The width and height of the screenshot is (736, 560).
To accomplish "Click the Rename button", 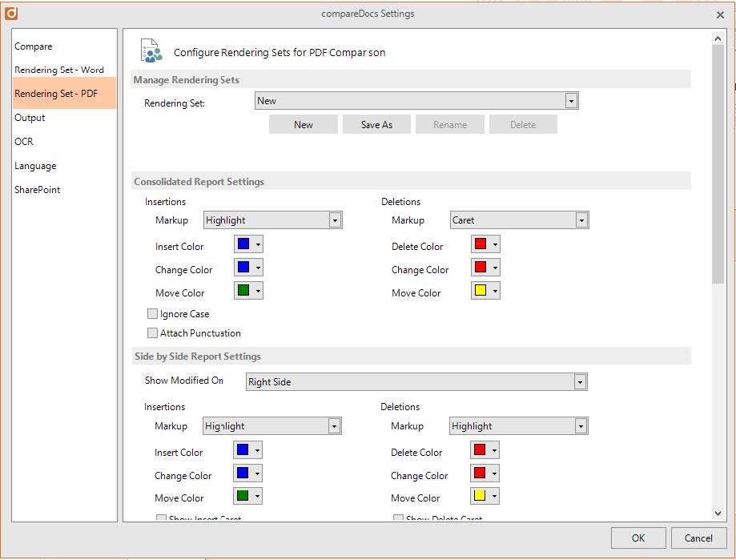I will point(449,124).
